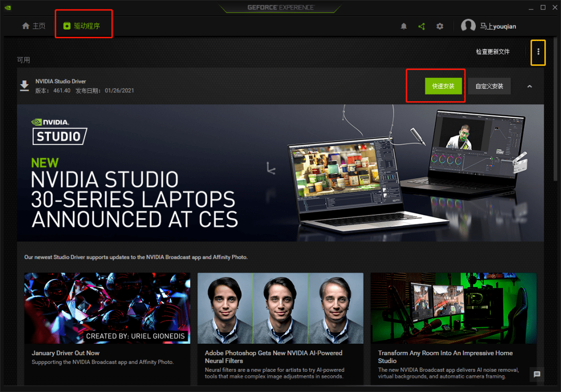Image resolution: width=561 pixels, height=392 pixels.
Task: Open the Home Studio green room thumbnail
Action: point(453,308)
